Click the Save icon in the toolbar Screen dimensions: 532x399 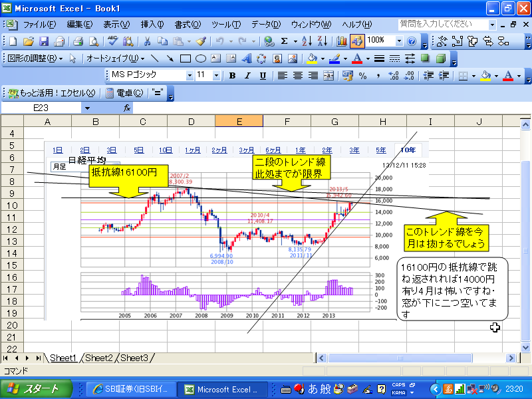pyautogui.click(x=44, y=41)
